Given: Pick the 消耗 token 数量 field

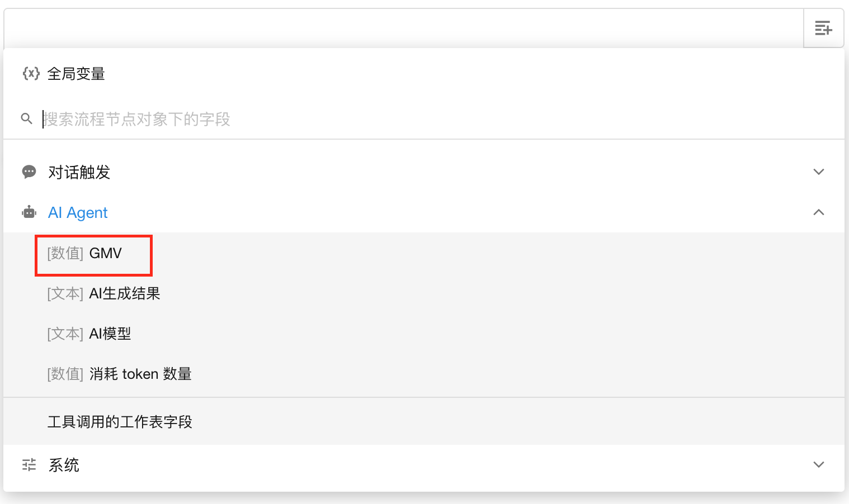Looking at the screenshot, I should point(120,374).
